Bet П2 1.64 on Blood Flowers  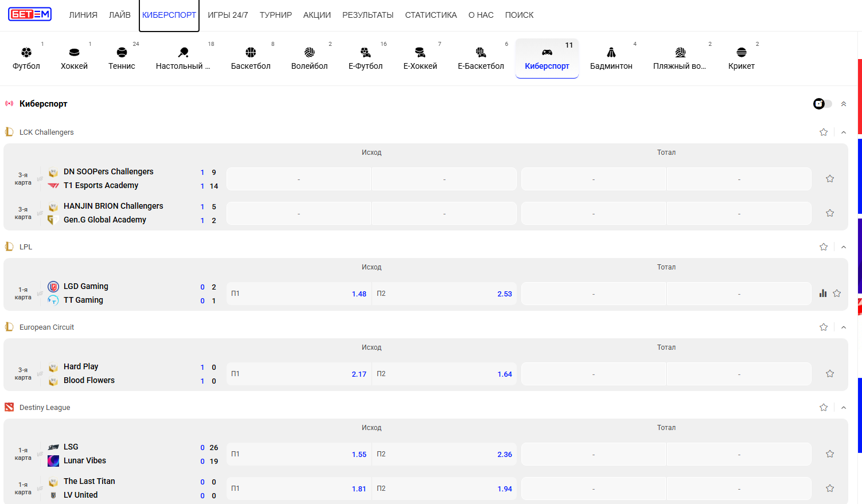point(444,374)
